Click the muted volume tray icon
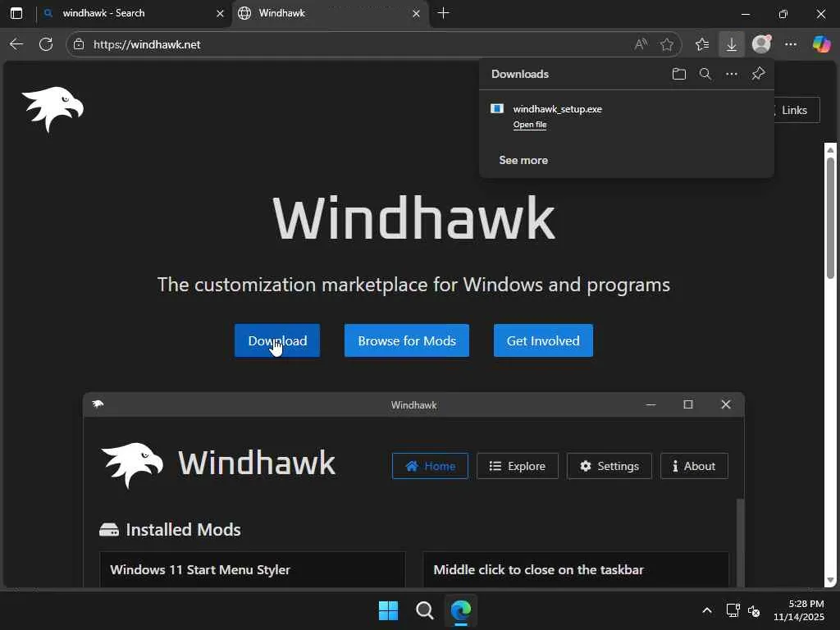The height and width of the screenshot is (630, 840). [x=754, y=610]
